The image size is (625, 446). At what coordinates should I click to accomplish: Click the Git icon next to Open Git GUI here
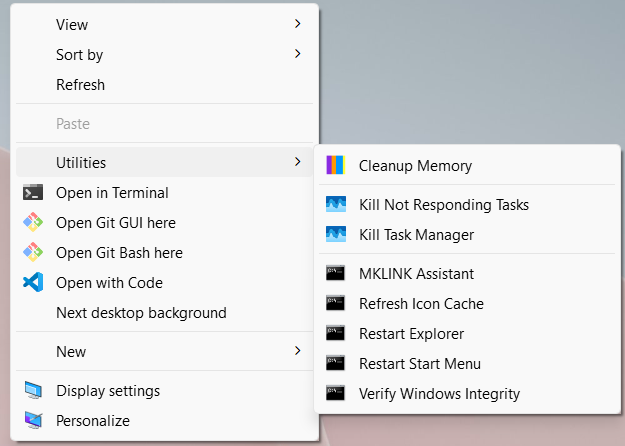[33, 222]
